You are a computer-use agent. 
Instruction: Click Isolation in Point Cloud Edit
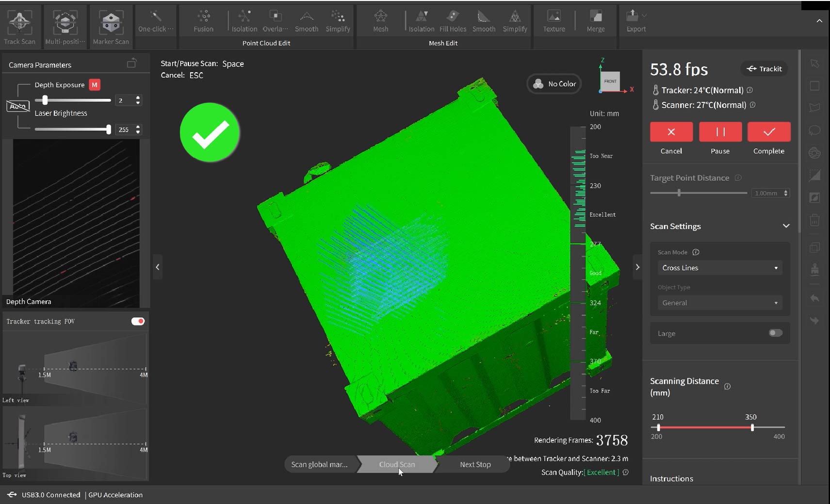point(244,21)
